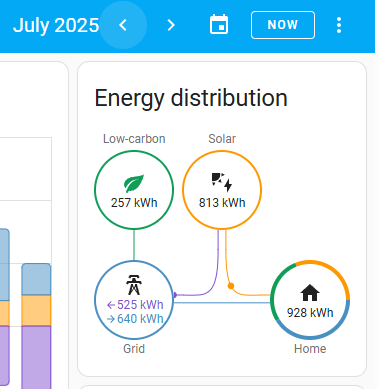Go to the previous month with left chevron
Image resolution: width=378 pixels, height=389 pixels.
point(123,25)
